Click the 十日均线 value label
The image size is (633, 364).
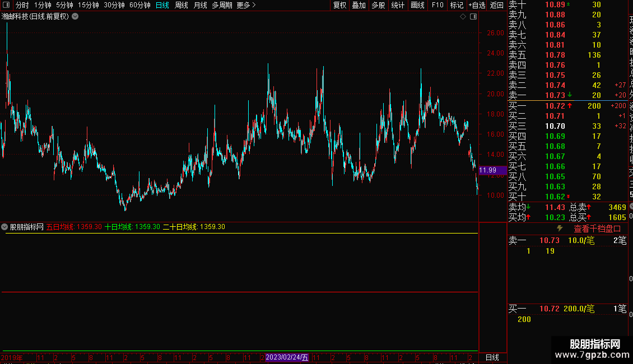pyautogui.click(x=132, y=227)
